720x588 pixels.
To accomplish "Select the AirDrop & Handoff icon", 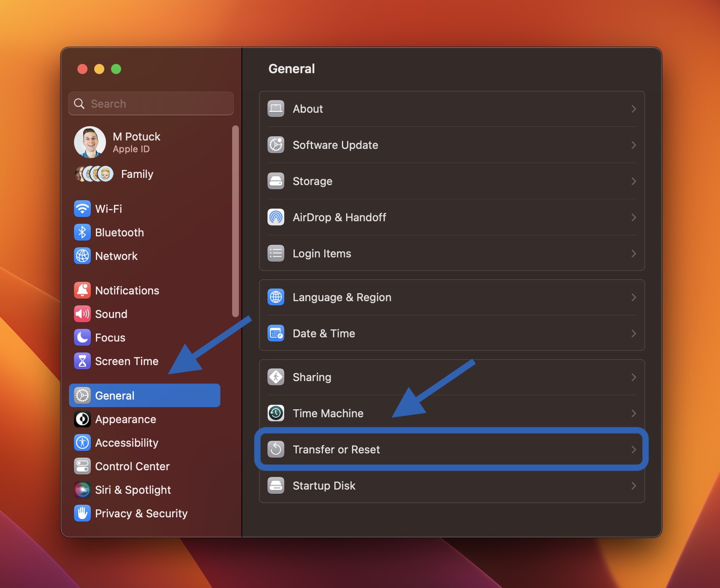I will coord(276,217).
